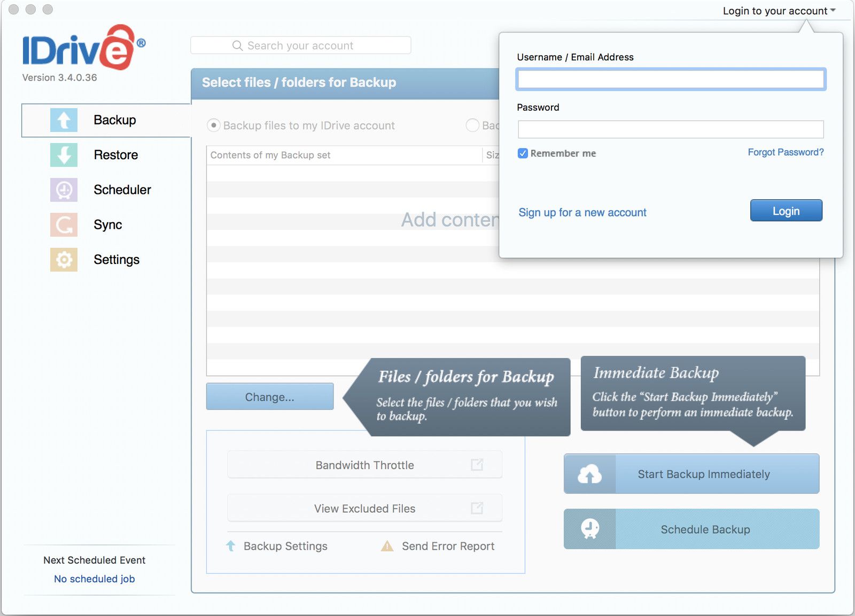Open the View Excluded Files popup
This screenshot has height=616, width=855.
point(364,508)
